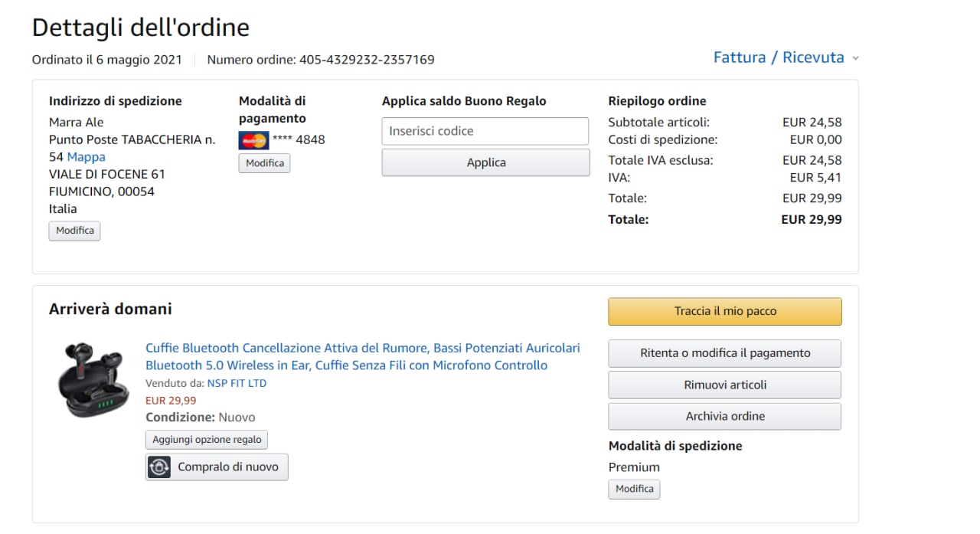This screenshot has width=980, height=534.
Task: Click Aggiungi opzione regalo button
Action: (x=207, y=440)
